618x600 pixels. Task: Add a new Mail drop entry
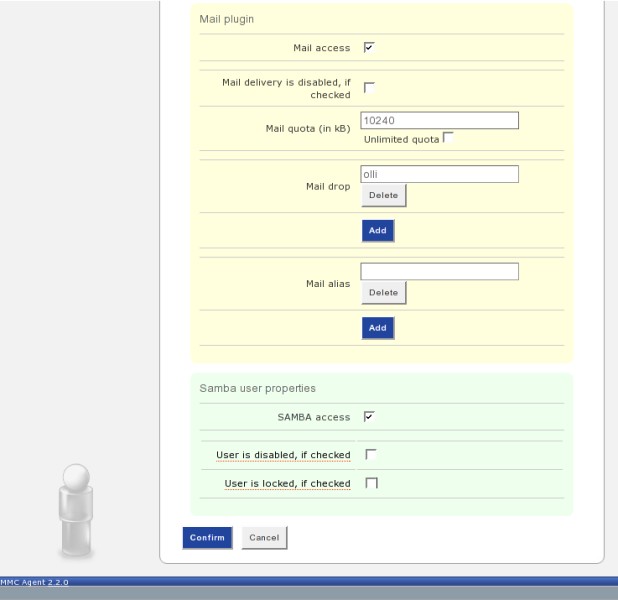pos(378,231)
